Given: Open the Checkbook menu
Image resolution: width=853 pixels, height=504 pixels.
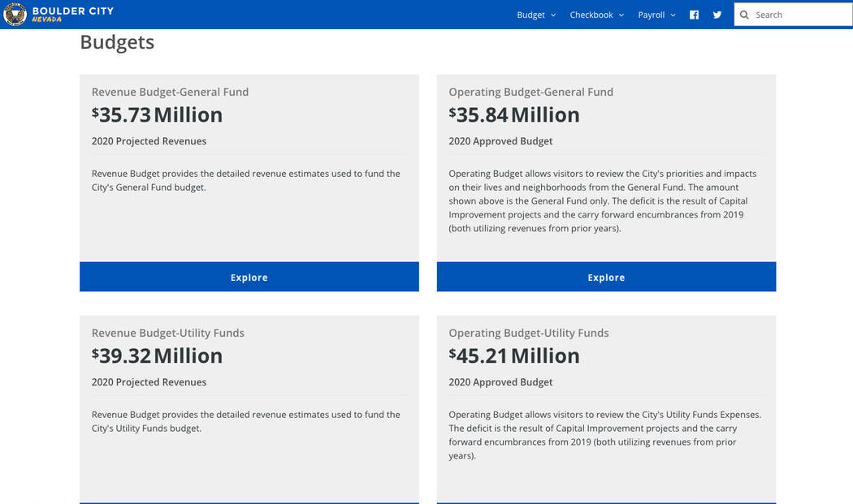Looking at the screenshot, I should pos(591,15).
